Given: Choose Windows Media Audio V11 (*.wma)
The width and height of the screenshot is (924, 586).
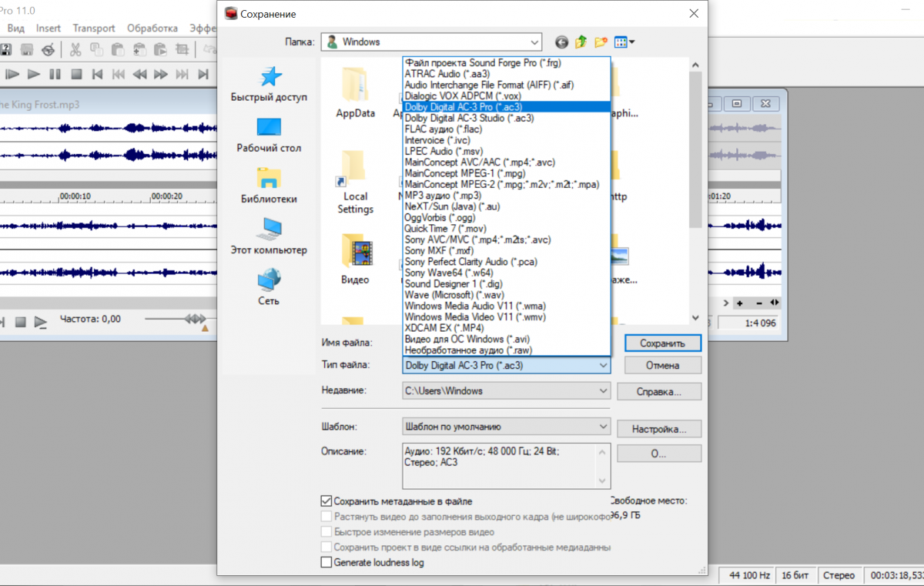Looking at the screenshot, I should (x=507, y=306).
